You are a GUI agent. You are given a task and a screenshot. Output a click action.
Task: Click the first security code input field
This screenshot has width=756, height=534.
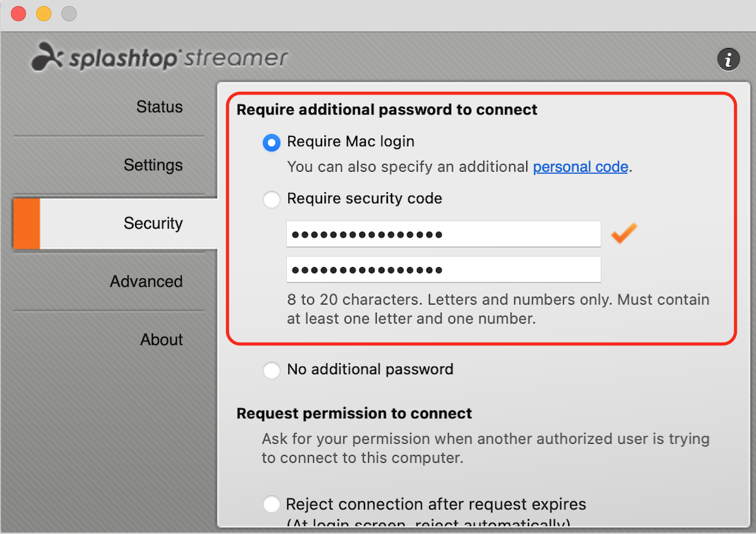point(443,235)
